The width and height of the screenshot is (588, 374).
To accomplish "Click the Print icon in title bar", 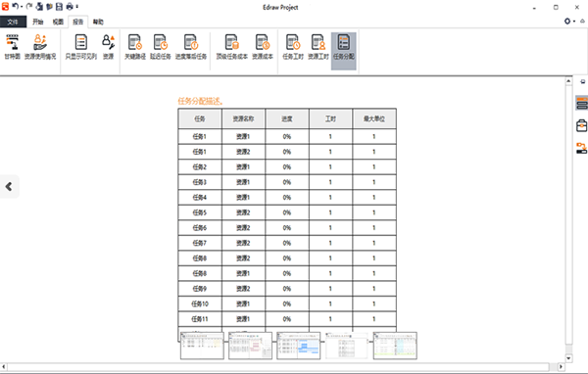I will (70, 7).
